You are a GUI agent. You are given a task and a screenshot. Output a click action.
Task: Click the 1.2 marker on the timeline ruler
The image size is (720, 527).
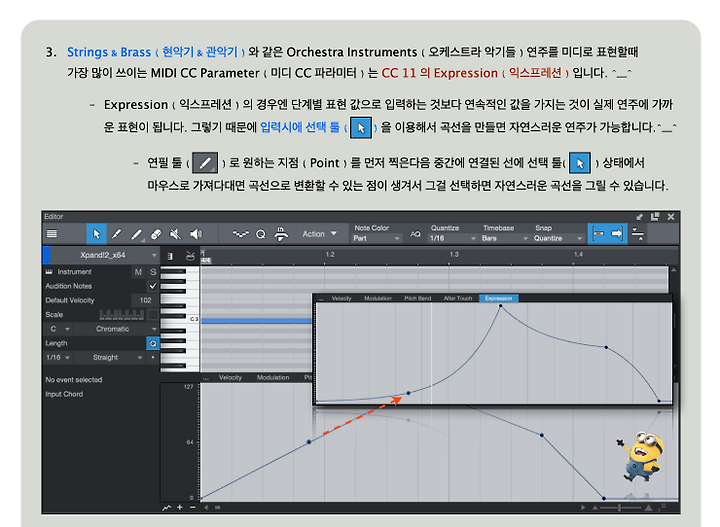point(330,254)
